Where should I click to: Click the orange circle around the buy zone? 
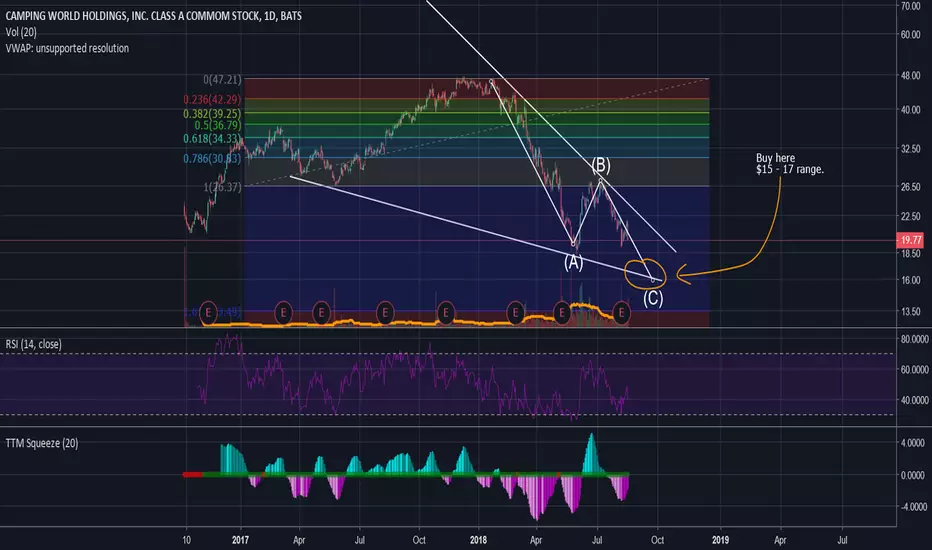click(646, 274)
